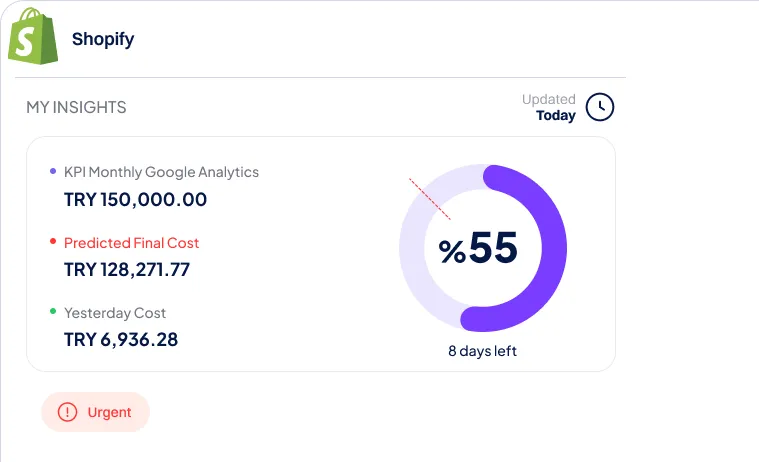Click the Updated Today label
The width and height of the screenshot is (759, 462).
point(549,107)
